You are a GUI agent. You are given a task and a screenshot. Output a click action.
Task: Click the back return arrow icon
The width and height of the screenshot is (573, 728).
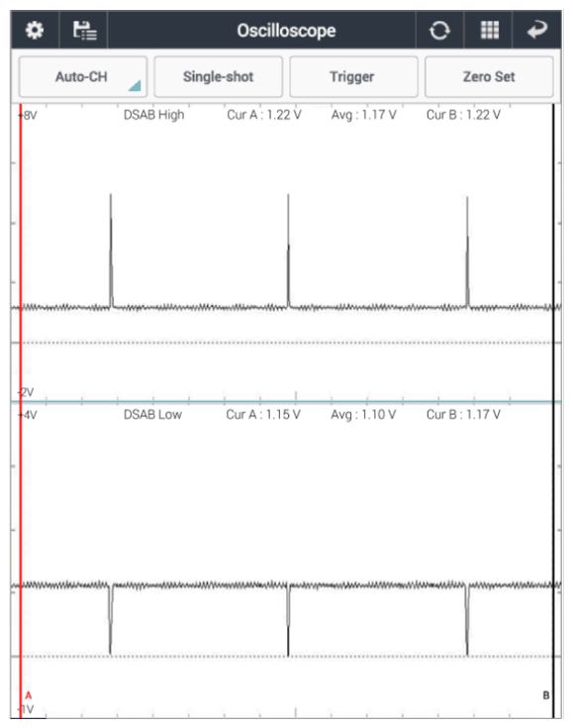537,30
